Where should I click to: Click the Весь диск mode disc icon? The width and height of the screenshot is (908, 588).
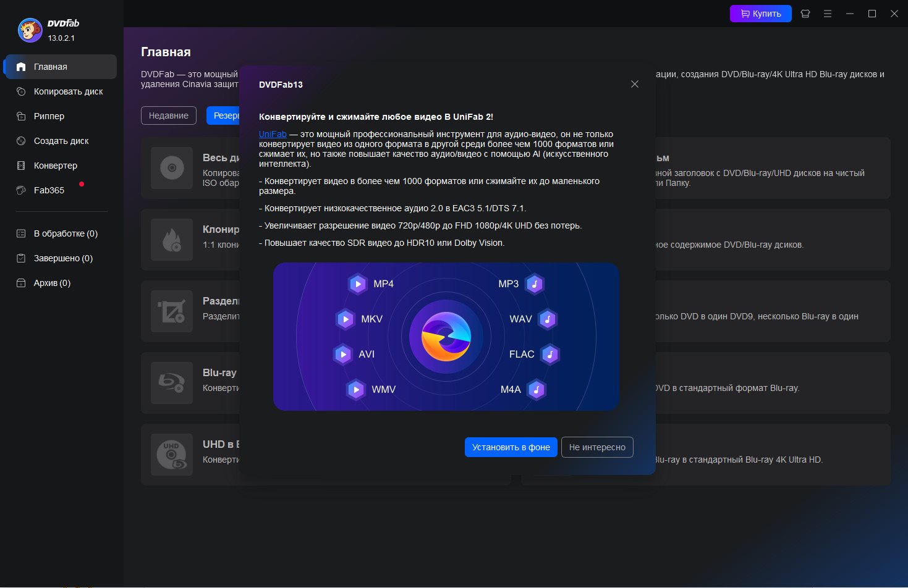pos(172,168)
